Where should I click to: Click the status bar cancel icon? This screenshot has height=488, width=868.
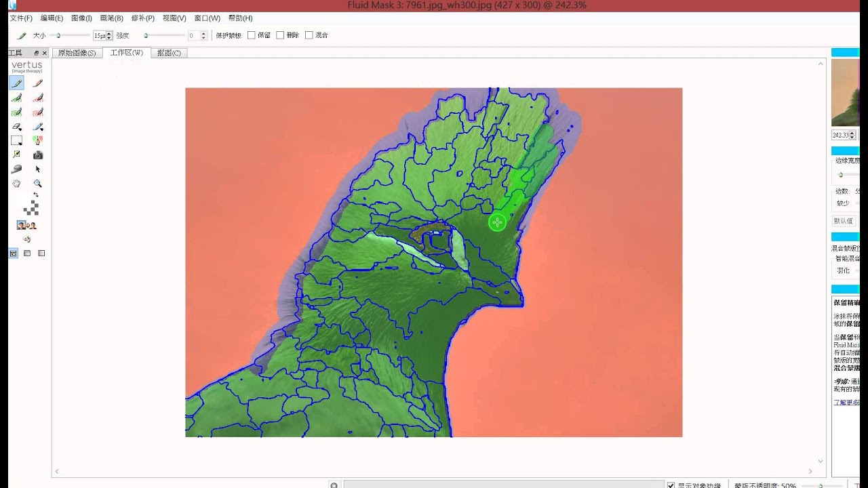(x=334, y=485)
